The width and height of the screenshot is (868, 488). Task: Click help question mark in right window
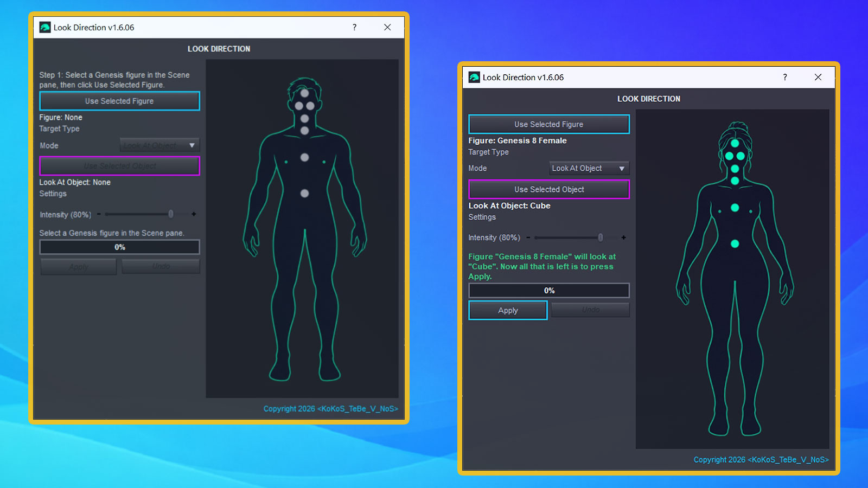coord(785,78)
